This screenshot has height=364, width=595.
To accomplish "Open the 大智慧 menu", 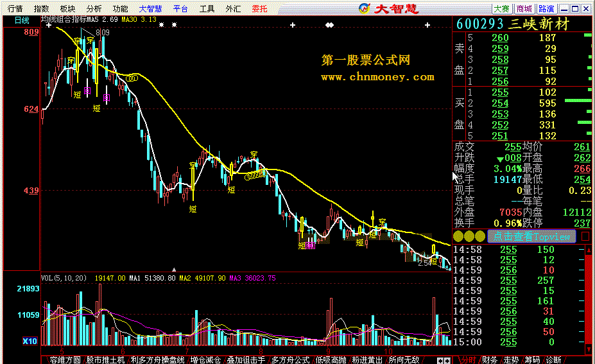I will pyautogui.click(x=150, y=8).
